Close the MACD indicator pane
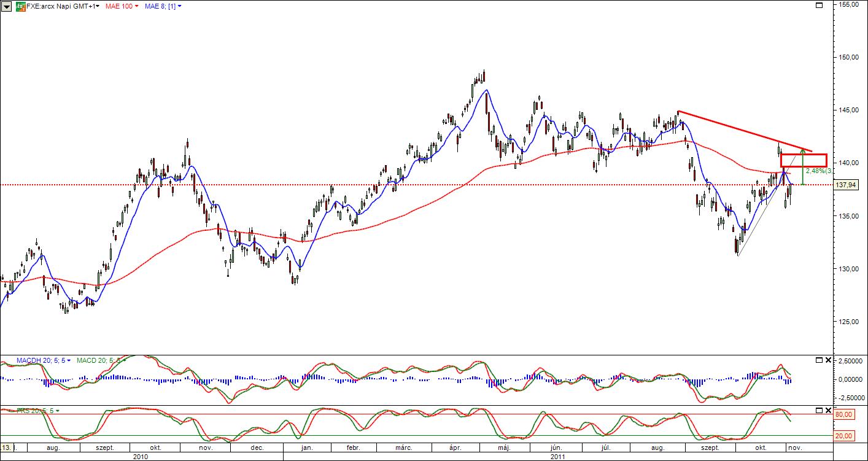The image size is (868, 461). click(x=827, y=360)
